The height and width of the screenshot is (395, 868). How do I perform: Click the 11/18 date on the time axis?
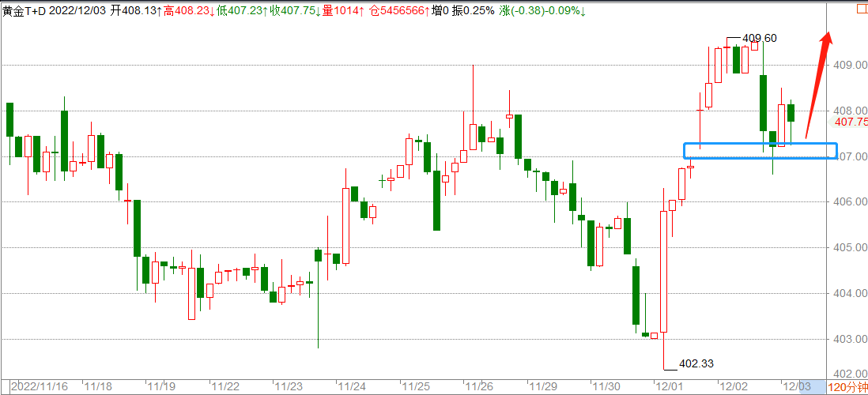[x=97, y=386]
